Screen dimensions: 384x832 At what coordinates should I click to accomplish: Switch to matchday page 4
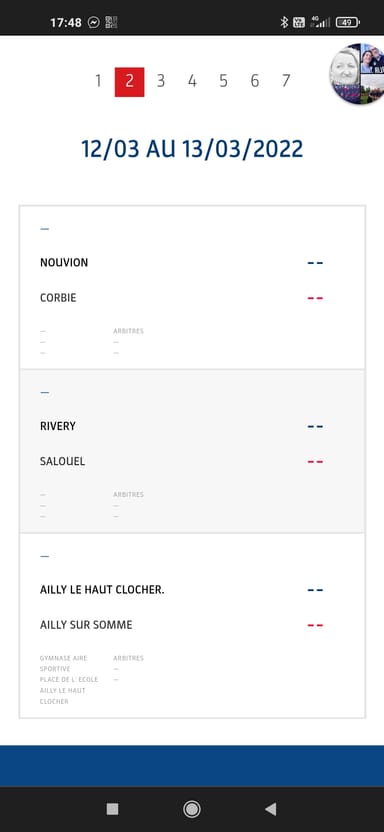(192, 81)
